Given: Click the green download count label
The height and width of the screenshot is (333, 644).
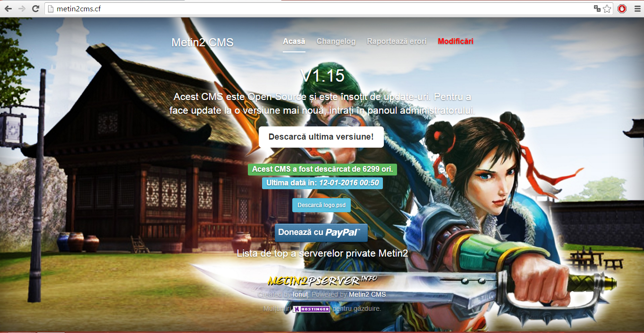Looking at the screenshot, I should tap(322, 169).
